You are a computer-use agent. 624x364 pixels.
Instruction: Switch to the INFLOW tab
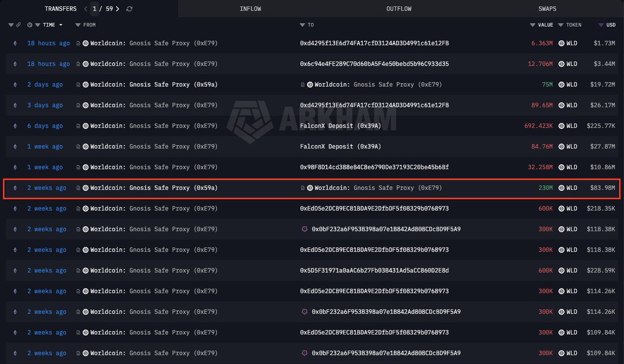[250, 9]
